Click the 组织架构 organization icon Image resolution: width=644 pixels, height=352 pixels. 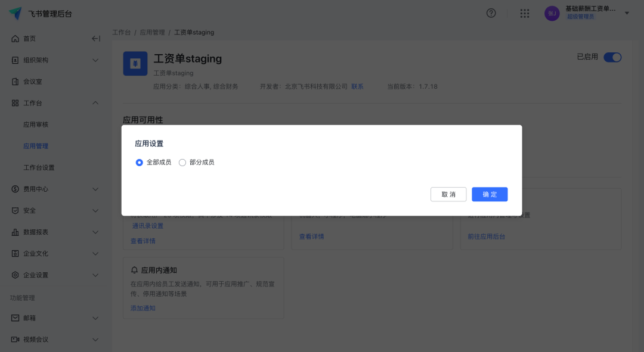15,60
